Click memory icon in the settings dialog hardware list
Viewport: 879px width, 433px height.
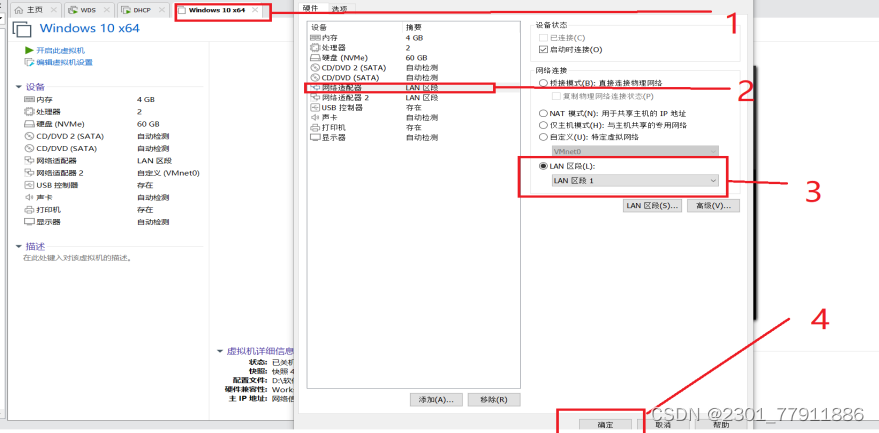[x=314, y=37]
